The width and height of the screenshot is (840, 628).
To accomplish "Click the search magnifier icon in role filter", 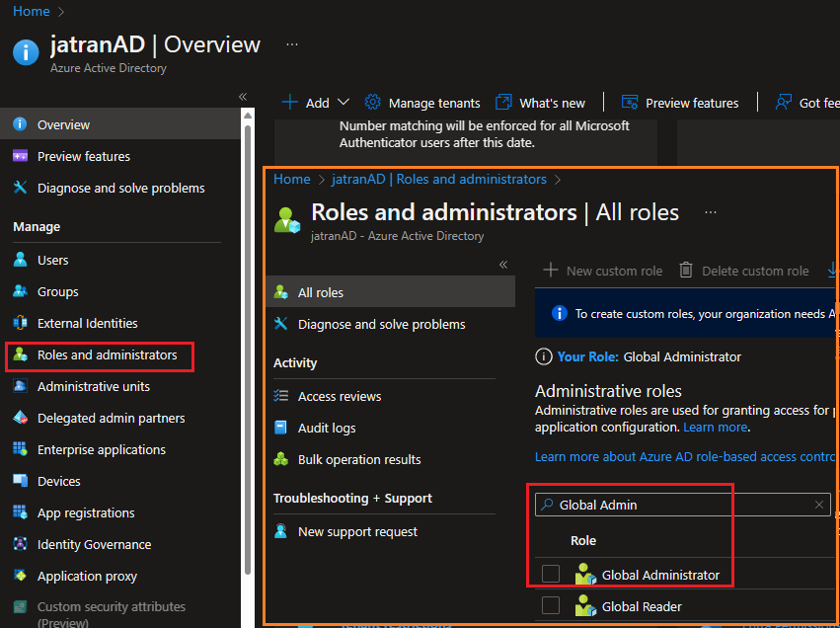I will [547, 505].
